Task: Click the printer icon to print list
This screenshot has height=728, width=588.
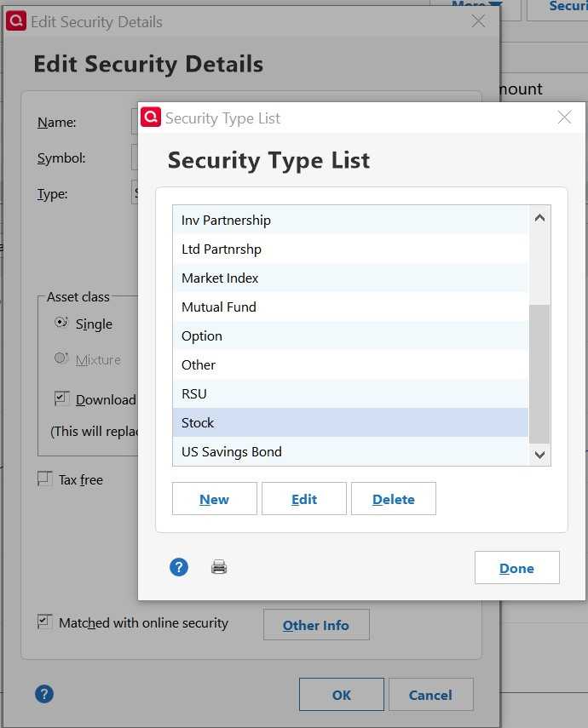Action: 219,567
